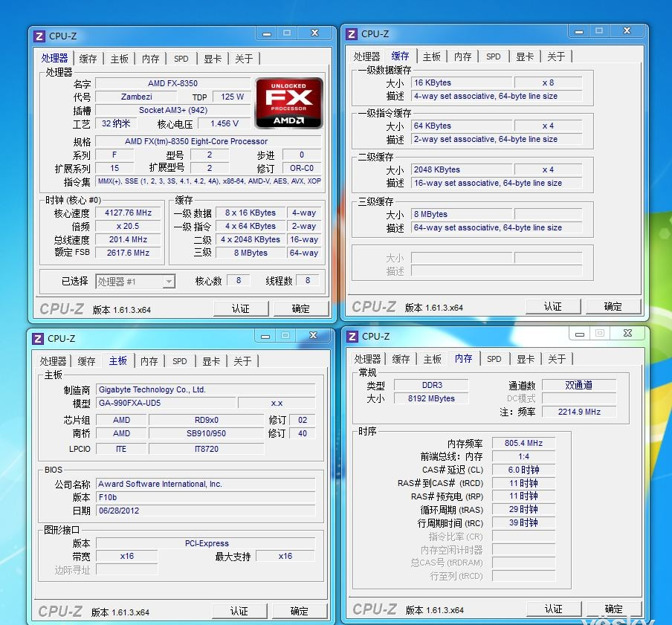Click the CPU-Z logo at bottom of memory window

375,609
